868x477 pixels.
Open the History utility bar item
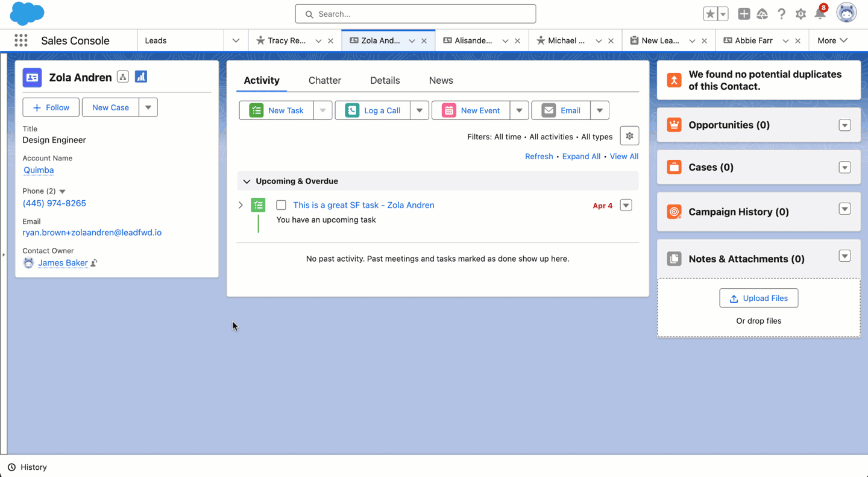(x=27, y=467)
